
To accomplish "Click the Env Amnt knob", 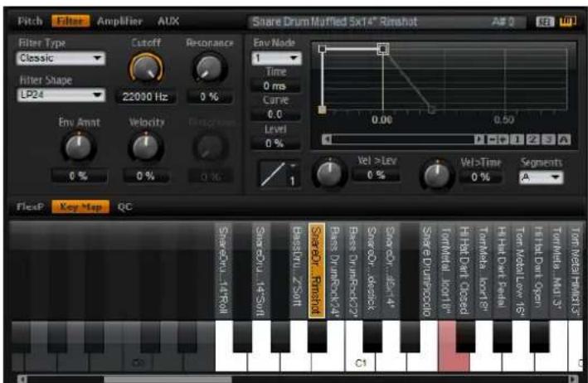I will coord(79,147).
